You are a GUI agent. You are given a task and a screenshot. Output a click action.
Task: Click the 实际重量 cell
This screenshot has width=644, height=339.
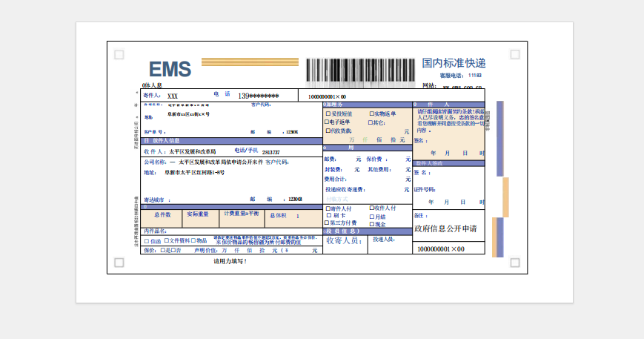(x=200, y=219)
